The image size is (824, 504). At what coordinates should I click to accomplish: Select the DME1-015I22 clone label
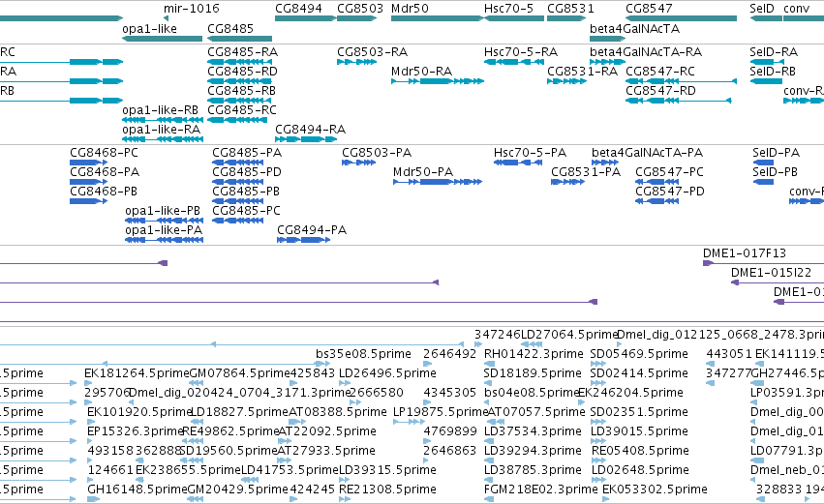coord(771,273)
